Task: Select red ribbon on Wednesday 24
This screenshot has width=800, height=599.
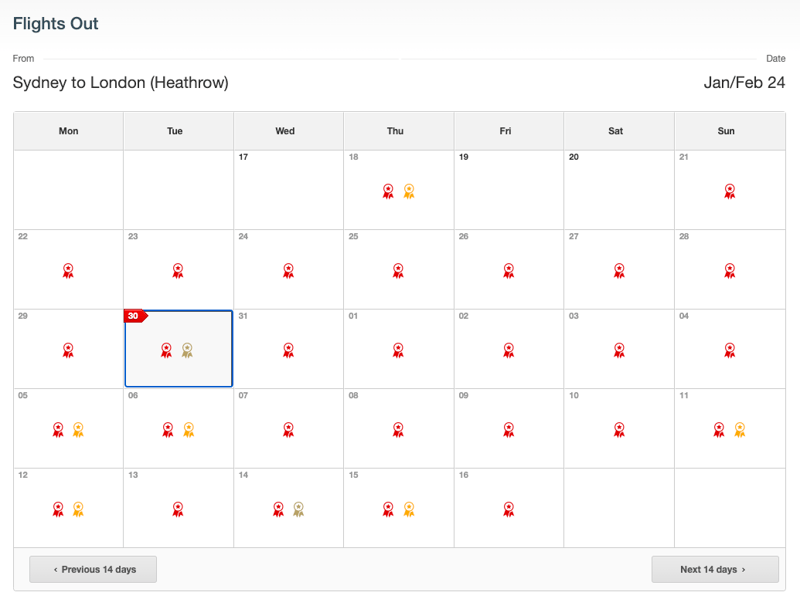Action: click(x=288, y=271)
